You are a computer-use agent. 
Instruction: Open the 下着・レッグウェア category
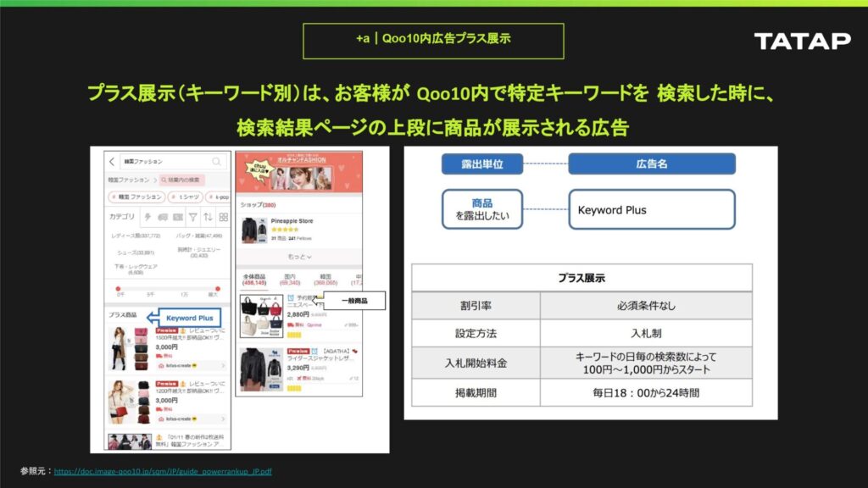(x=136, y=269)
